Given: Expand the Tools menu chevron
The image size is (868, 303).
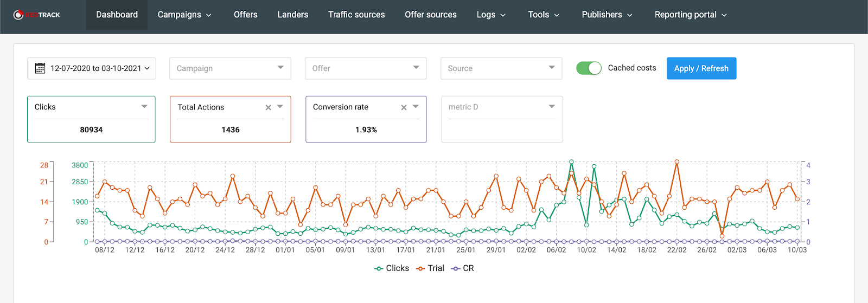Looking at the screenshot, I should point(557,15).
